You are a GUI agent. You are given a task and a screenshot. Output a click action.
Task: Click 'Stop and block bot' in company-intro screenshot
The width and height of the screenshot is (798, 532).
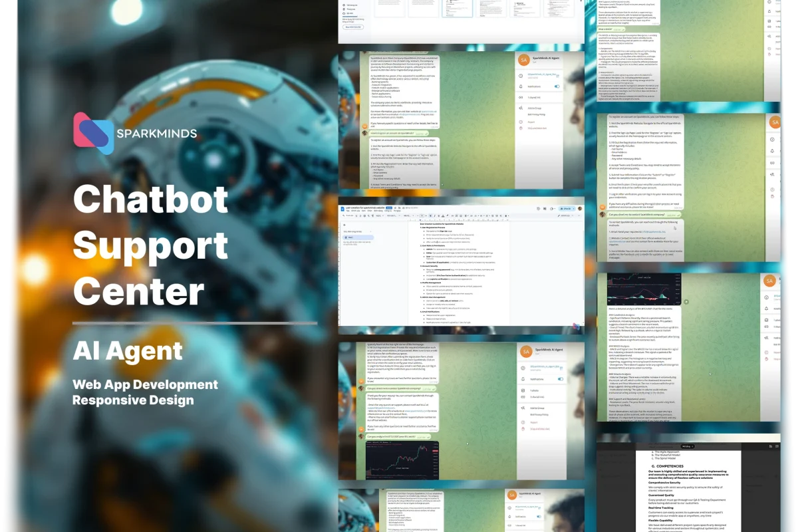[537, 128]
